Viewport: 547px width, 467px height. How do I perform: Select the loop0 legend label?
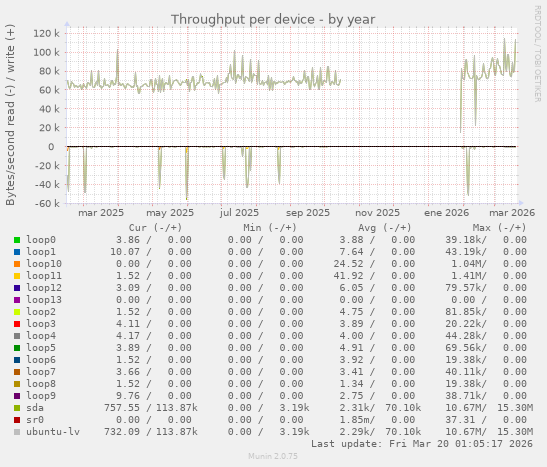(x=41, y=240)
